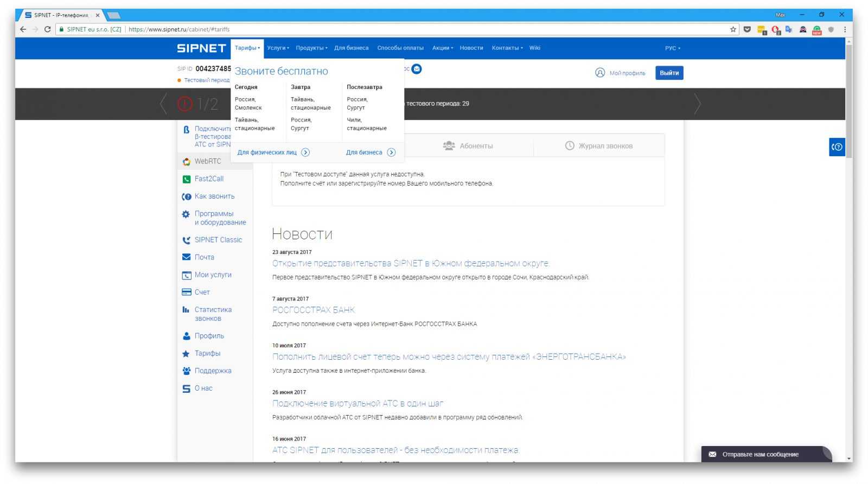Open the ЭНЕРГОТРАНСБАНКА payment news link
Screen dimensions: 868x484
[x=449, y=357]
